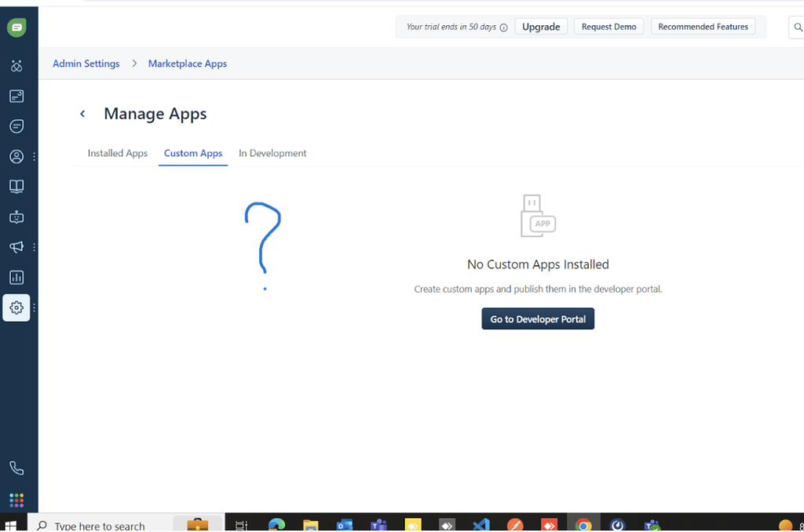Image resolution: width=804 pixels, height=532 pixels.
Task: Open the three-dot menu beside the megaphone icon
Action: click(x=34, y=246)
